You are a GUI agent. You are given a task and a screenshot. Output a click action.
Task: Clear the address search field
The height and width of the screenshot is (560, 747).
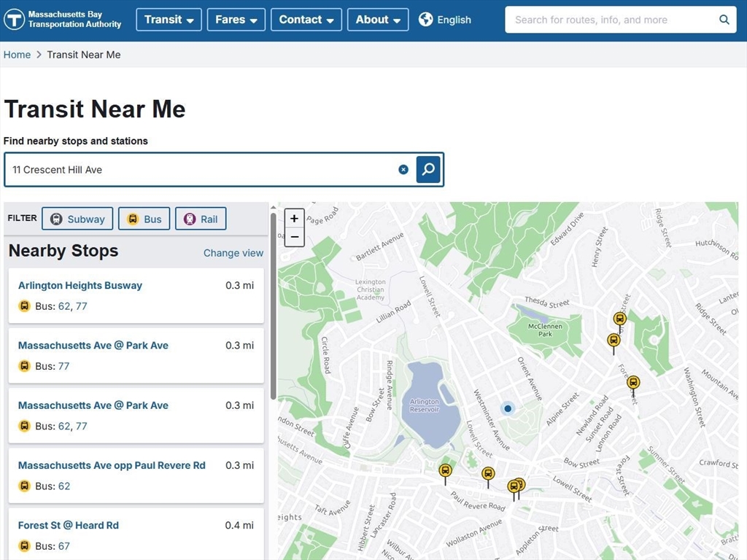pyautogui.click(x=403, y=169)
